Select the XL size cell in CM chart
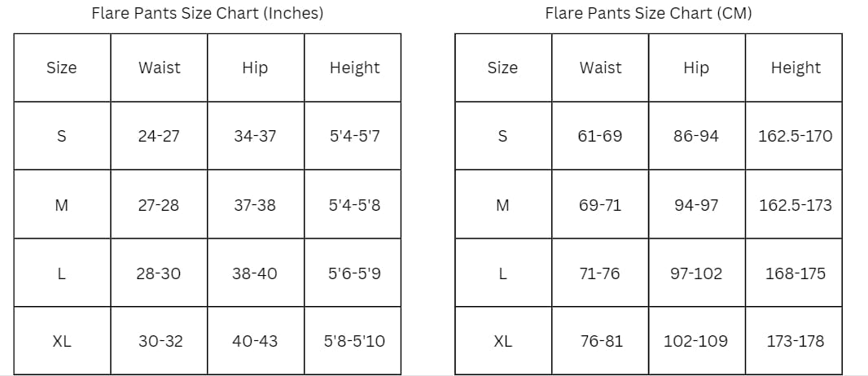Screen dimensions: 868x376 tap(503, 341)
